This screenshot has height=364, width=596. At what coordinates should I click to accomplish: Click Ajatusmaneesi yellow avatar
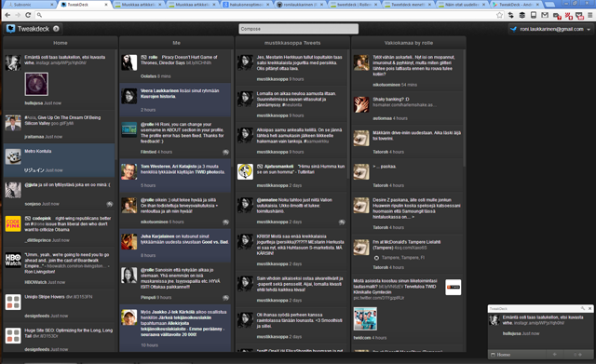point(245,171)
